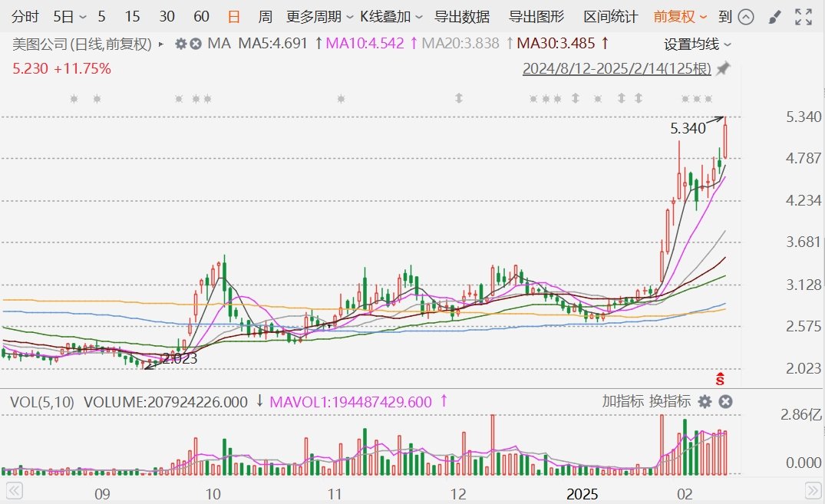Pin the date range 2024/8/12-2025/2/14
The height and width of the screenshot is (504, 825).
723,69
